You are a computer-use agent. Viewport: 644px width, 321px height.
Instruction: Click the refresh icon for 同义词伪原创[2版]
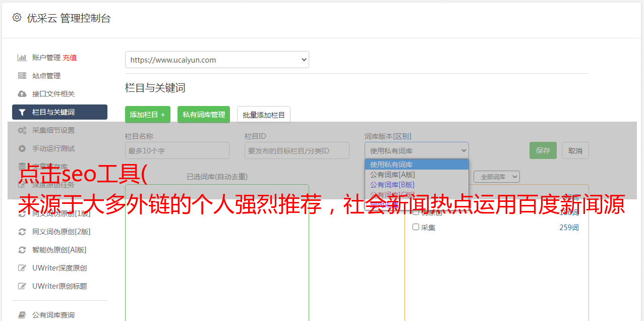(x=22, y=232)
